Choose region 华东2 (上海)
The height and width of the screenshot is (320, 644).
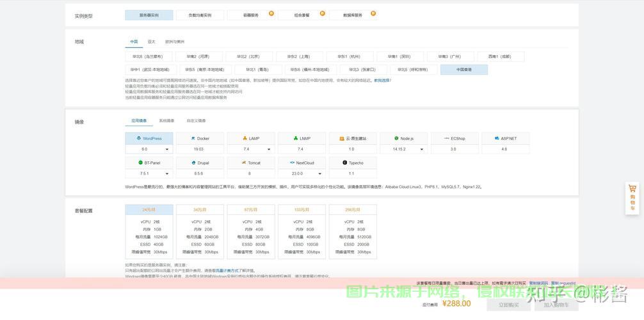[300, 57]
